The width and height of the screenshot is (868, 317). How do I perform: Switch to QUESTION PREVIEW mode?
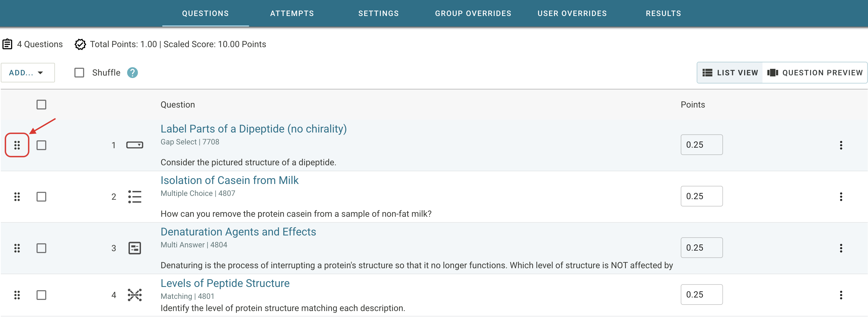pyautogui.click(x=815, y=73)
